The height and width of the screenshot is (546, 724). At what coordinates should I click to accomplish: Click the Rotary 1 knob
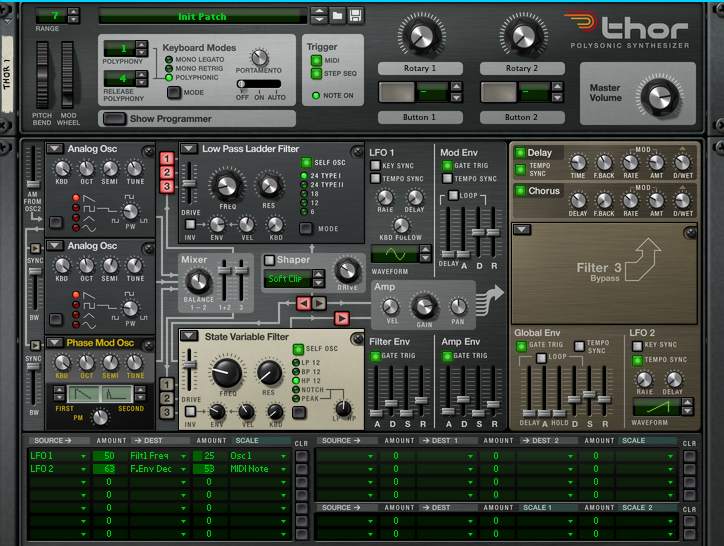422,36
